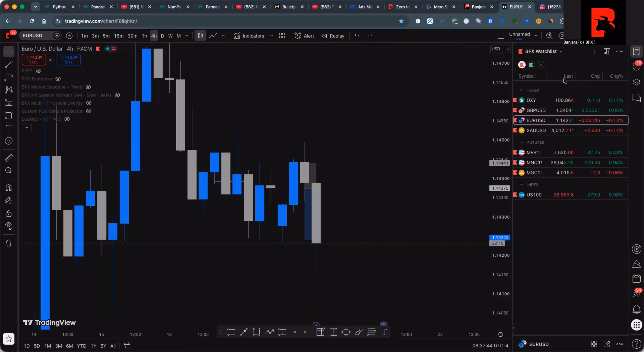
Task: Open the Unnamed layout dropdown
Action: pos(536,36)
